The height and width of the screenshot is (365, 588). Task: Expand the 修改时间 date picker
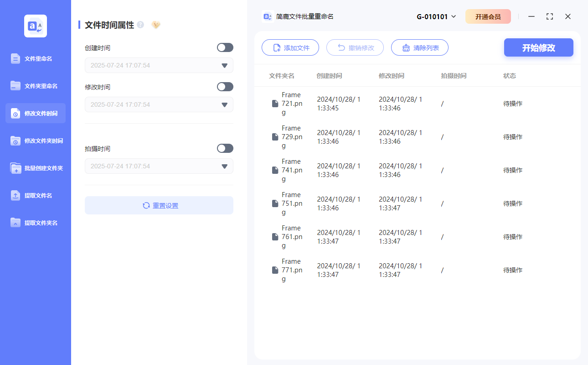click(224, 105)
